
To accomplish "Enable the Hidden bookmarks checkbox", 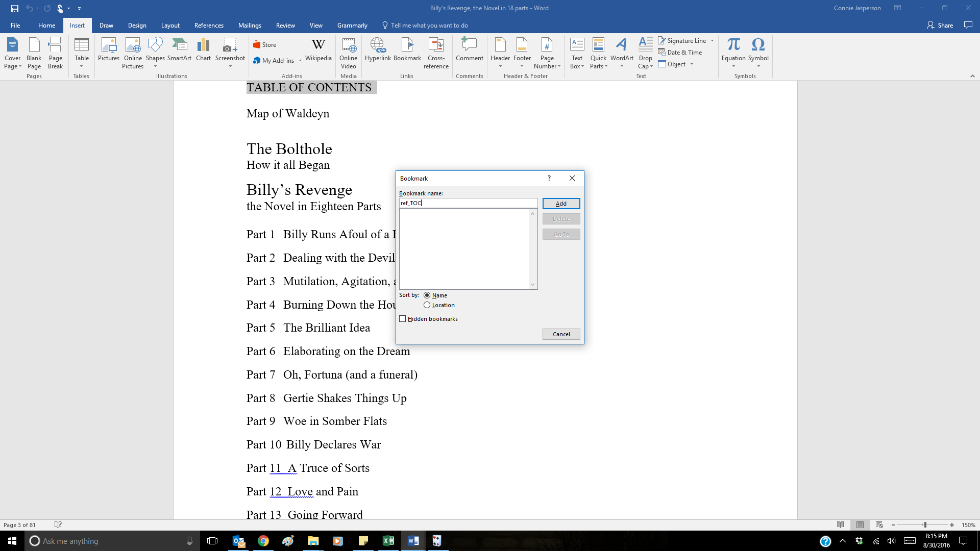I will [x=403, y=319].
